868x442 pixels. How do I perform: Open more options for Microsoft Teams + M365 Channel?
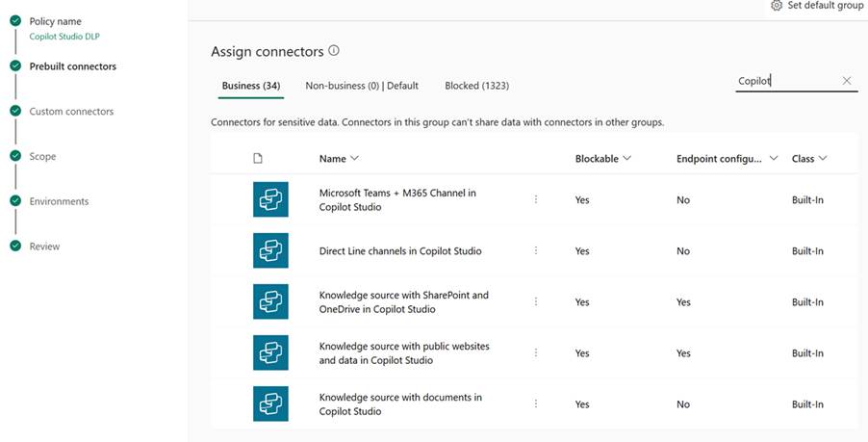point(536,199)
